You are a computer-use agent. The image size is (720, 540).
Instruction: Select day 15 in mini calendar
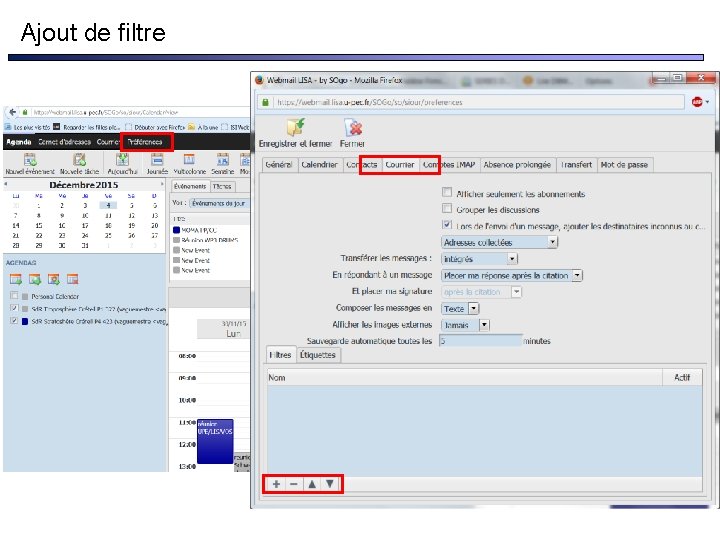tap(39, 225)
